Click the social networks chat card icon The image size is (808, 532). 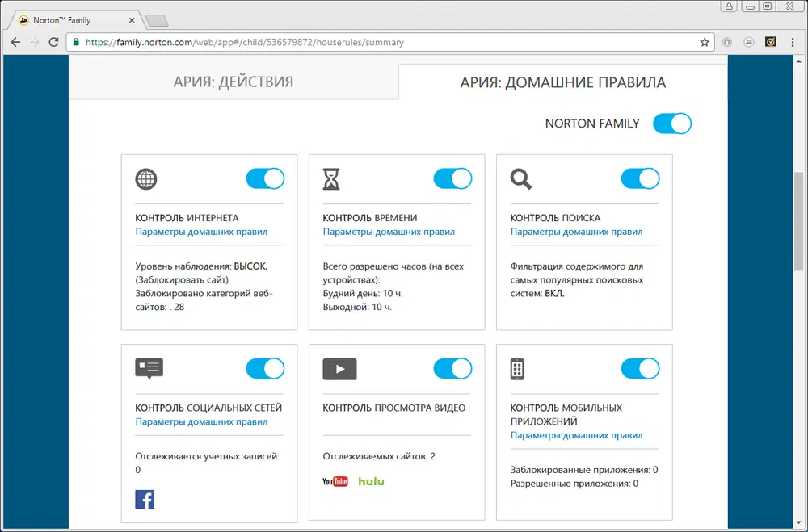[x=149, y=369]
